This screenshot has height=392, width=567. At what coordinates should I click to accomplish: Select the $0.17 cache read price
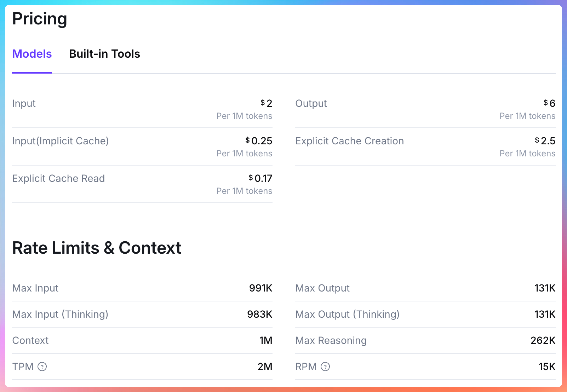point(260,178)
